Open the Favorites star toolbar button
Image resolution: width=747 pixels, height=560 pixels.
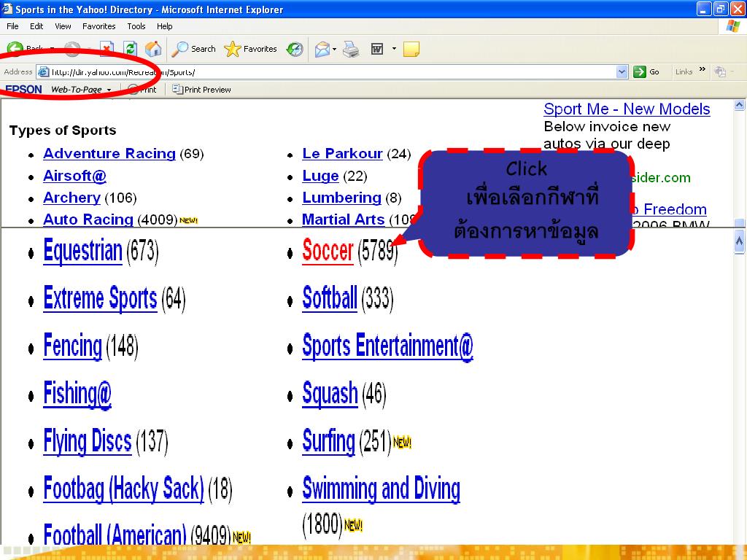[x=250, y=49]
